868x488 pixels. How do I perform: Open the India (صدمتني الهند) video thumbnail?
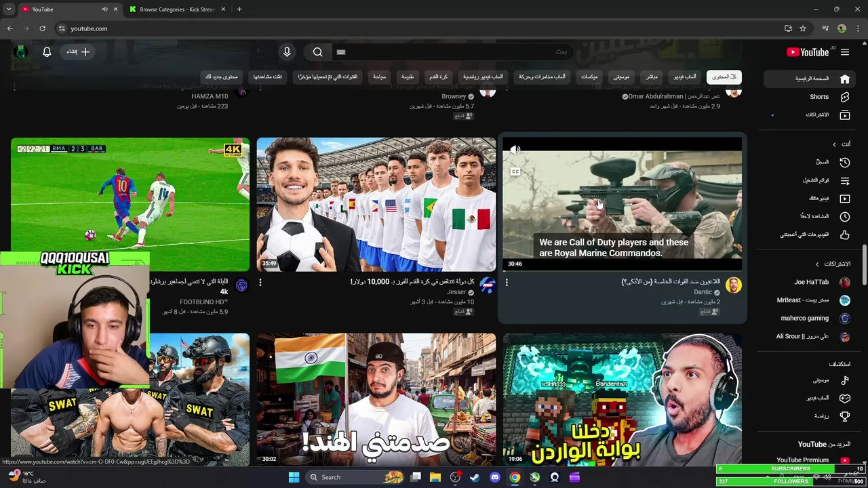[x=376, y=399]
